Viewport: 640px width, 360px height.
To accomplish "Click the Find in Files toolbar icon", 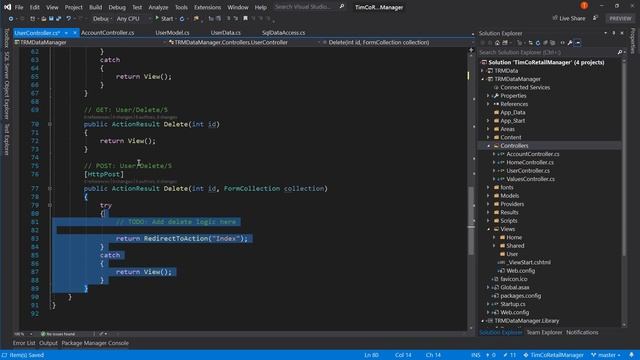I will (196, 19).
